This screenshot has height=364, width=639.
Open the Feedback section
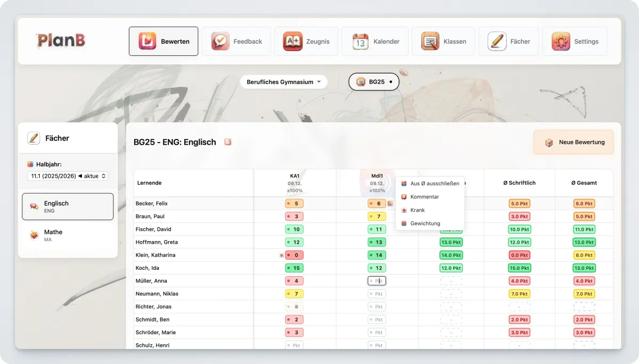(x=236, y=42)
